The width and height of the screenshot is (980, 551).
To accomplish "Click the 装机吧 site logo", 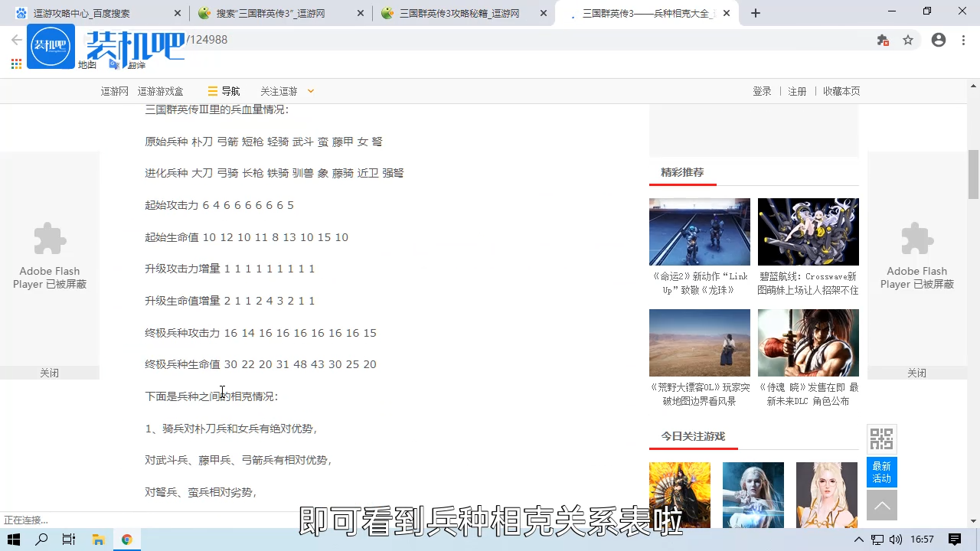I will 51,46.
